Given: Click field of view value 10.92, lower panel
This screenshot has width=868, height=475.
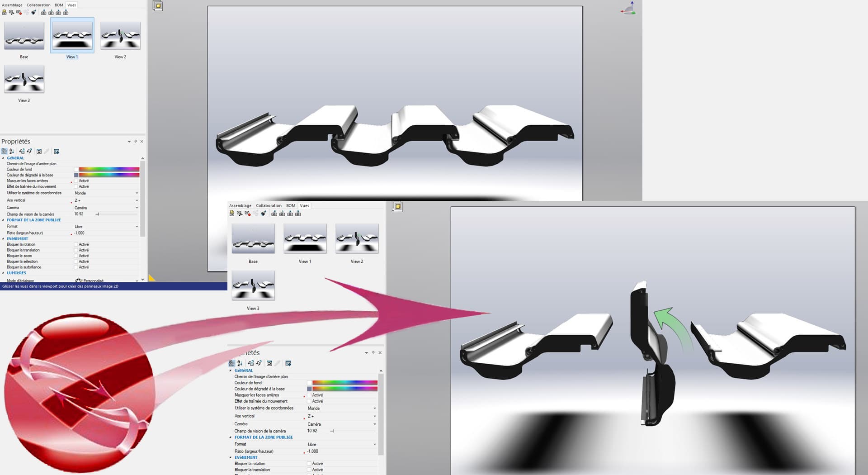Looking at the screenshot, I should coord(312,431).
